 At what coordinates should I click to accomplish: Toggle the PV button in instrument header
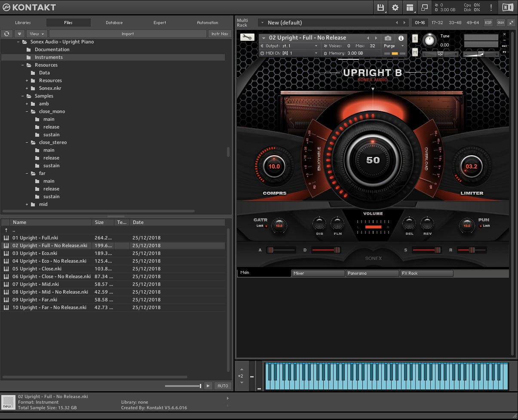tap(504, 52)
